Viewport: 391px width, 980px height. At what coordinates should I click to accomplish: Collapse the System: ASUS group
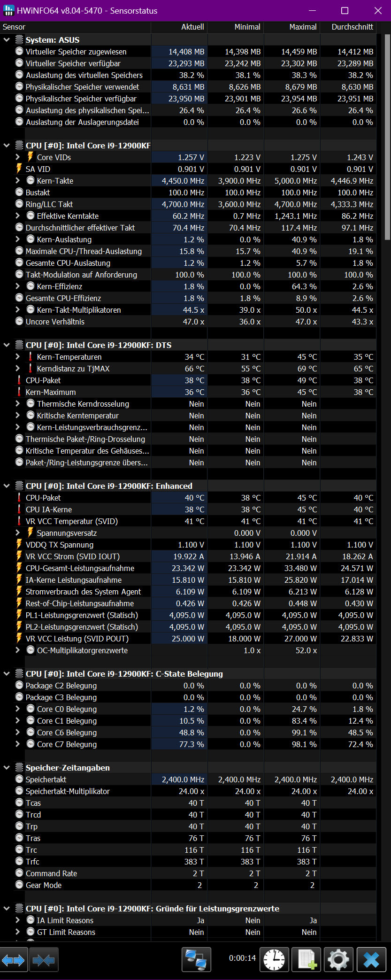(7, 40)
